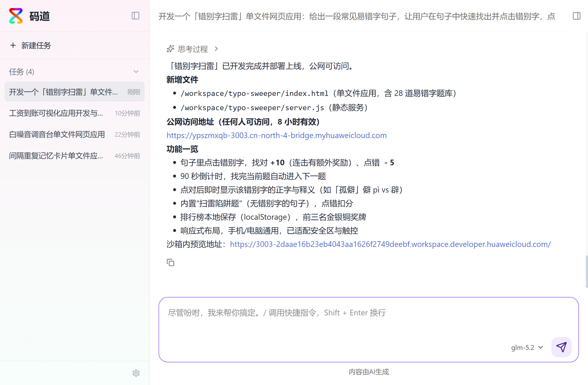Click the 10分钟前 timestamp
The height and width of the screenshot is (385, 588).
[128, 113]
